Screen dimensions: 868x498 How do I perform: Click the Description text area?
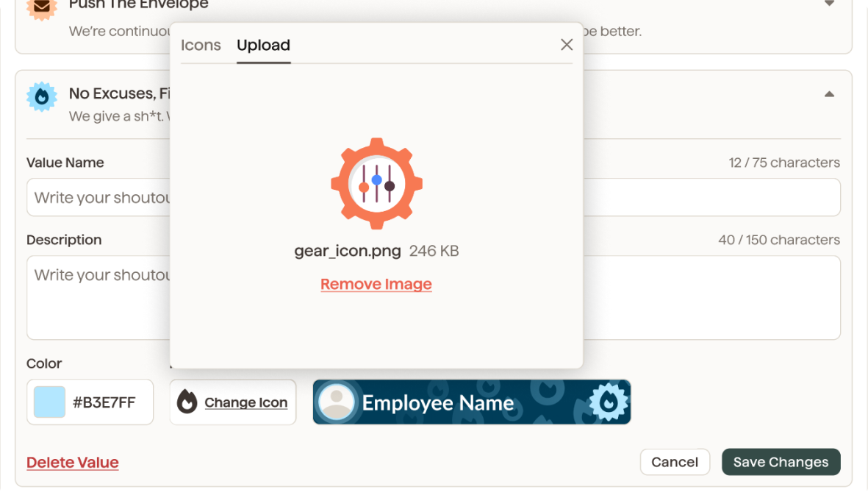(434, 297)
